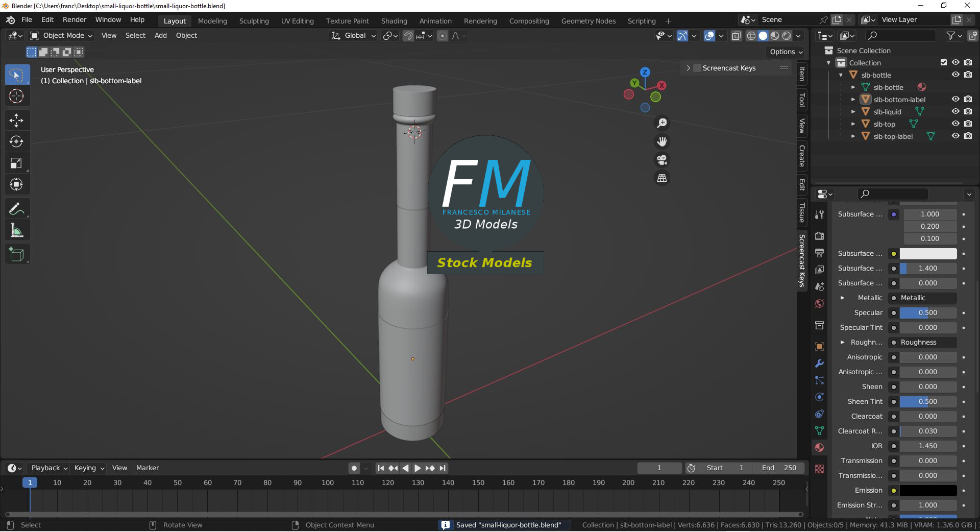
Task: Switch to wireframe viewport shading
Action: click(x=751, y=36)
